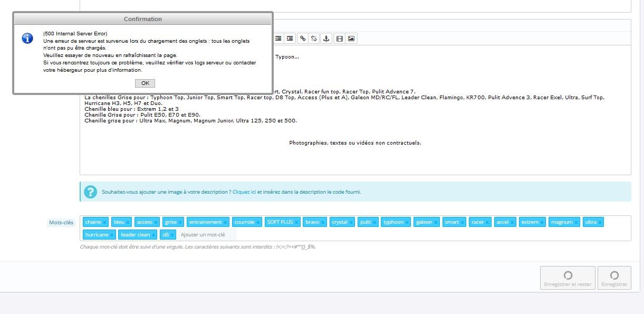Remove the 'd8' keyword with x
644x314 pixels.
[x=172, y=235]
